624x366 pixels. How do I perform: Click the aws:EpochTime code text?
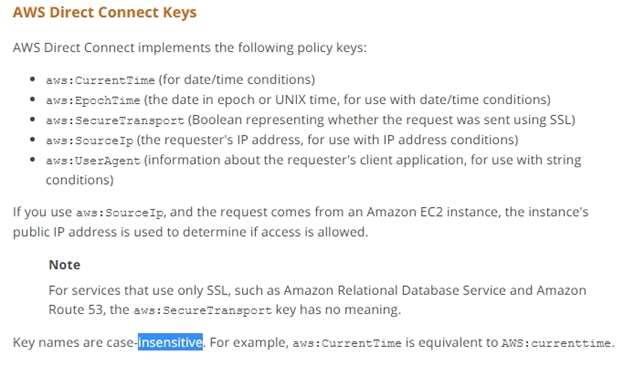[93, 100]
